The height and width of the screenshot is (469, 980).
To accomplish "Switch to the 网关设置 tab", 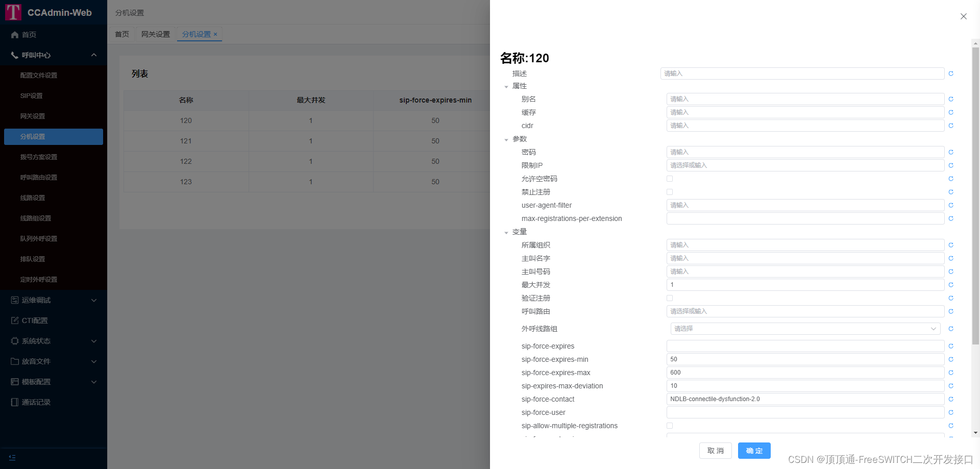I will click(156, 34).
